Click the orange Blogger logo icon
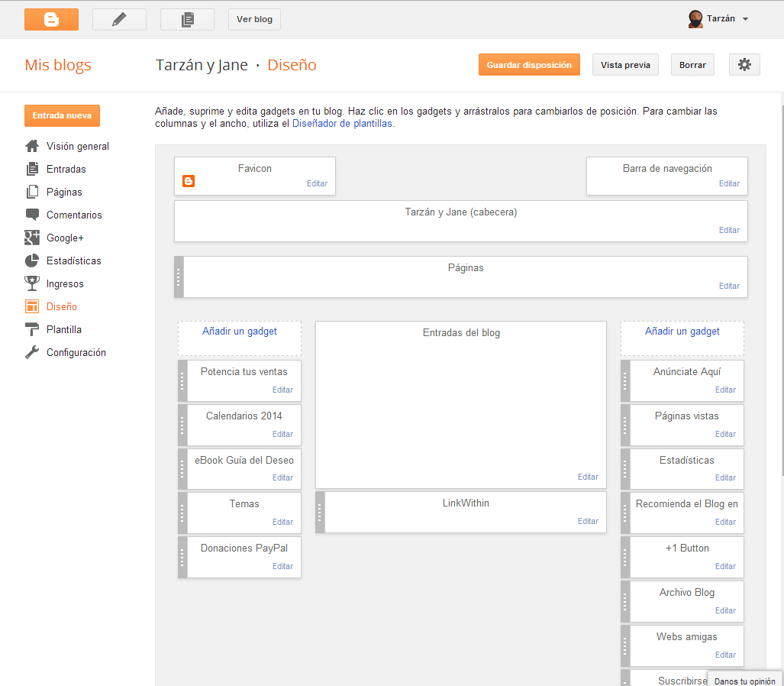 tap(51, 19)
